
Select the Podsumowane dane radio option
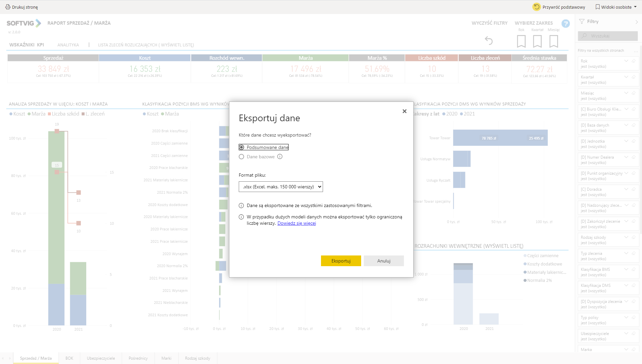241,147
